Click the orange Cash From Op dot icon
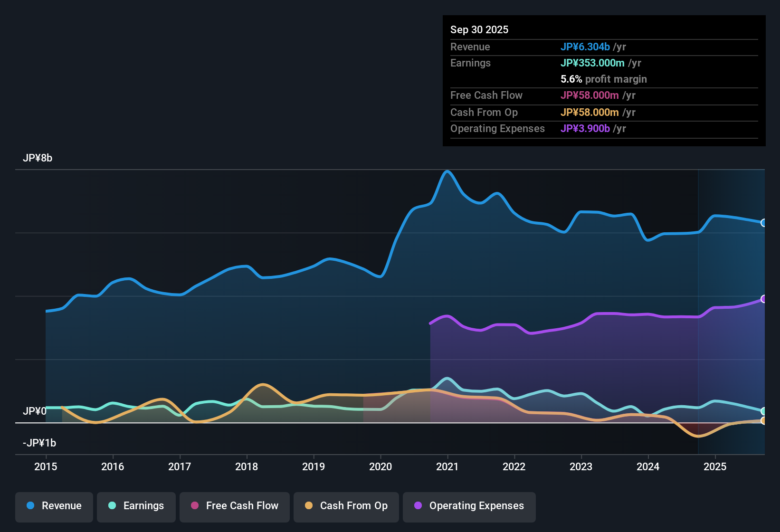The height and width of the screenshot is (532, 780). [x=309, y=506]
